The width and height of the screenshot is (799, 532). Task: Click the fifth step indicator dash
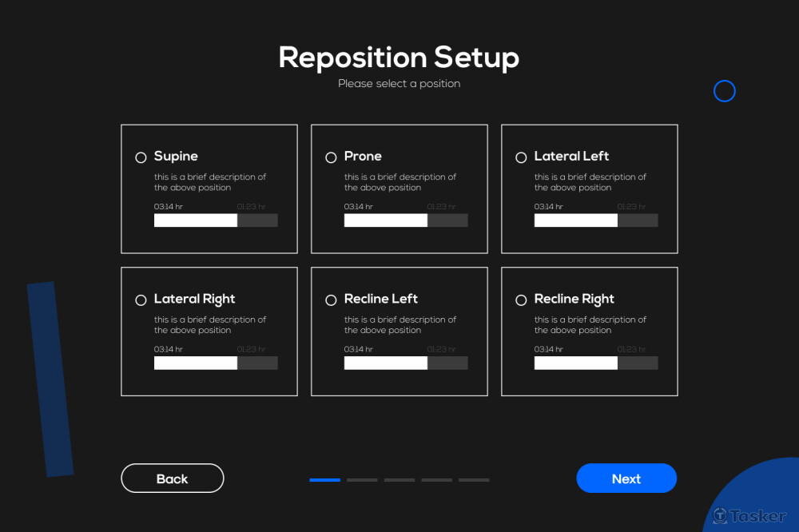(x=474, y=480)
